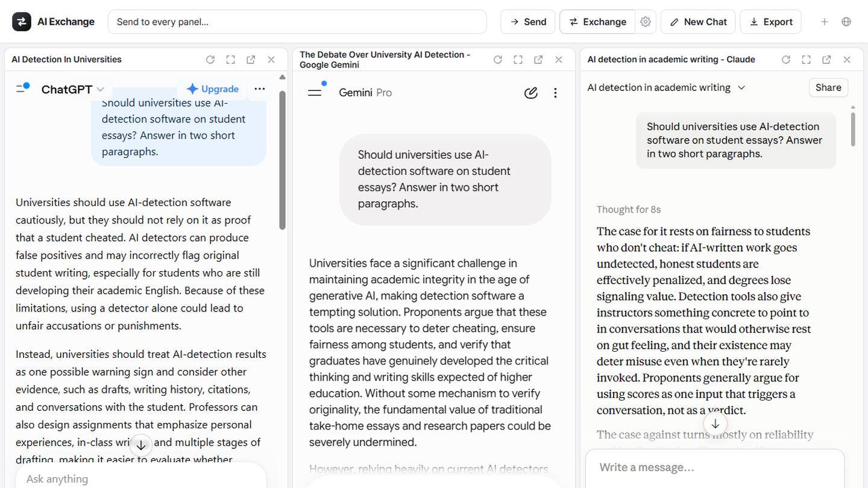The image size is (868, 488).
Task: Open ChatGPT sidebar menu icon
Action: [22, 89]
